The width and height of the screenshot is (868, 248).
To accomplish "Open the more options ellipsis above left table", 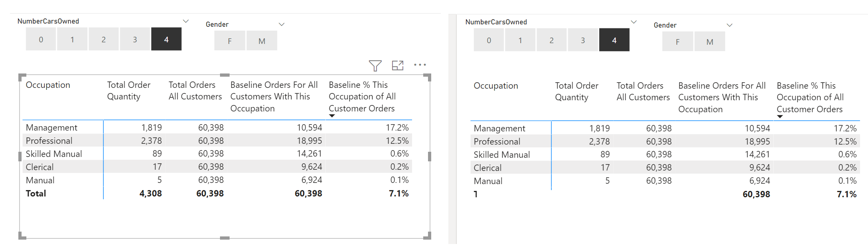I will click(x=420, y=65).
